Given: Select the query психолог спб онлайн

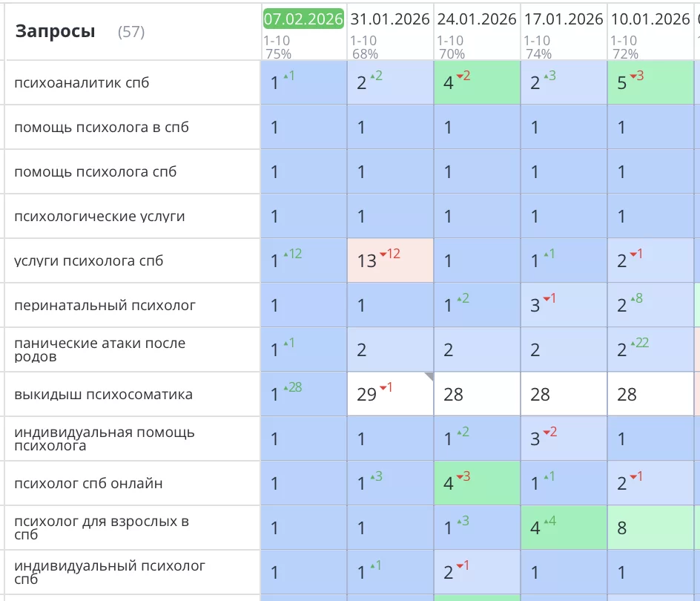Looking at the screenshot, I should pos(88,483).
